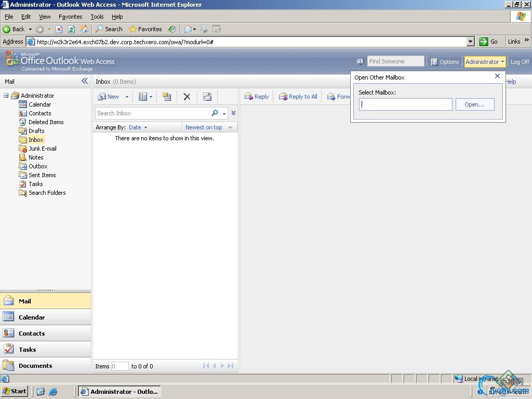Click the Reply button
The width and height of the screenshot is (532, 399).
257,97
